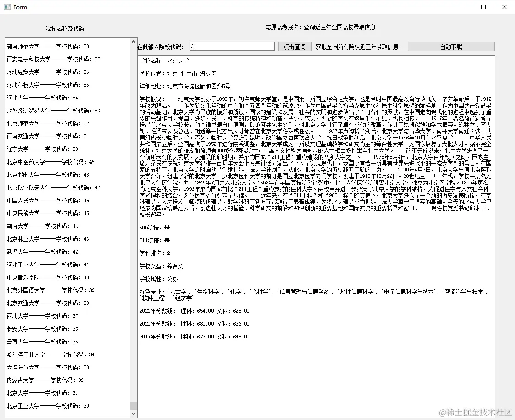Image resolution: width=515 pixels, height=420 pixels.
Task: Select 河北经贸大学 学校代码 56 row
Action: click(48, 72)
